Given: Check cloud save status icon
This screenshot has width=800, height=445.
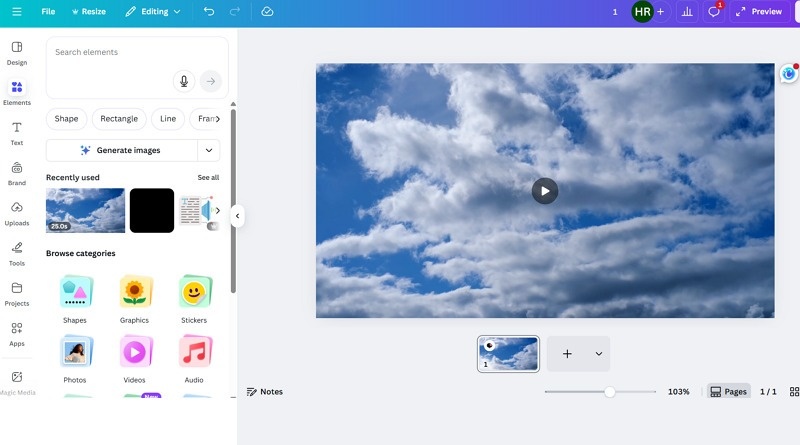Looking at the screenshot, I should coord(267,11).
